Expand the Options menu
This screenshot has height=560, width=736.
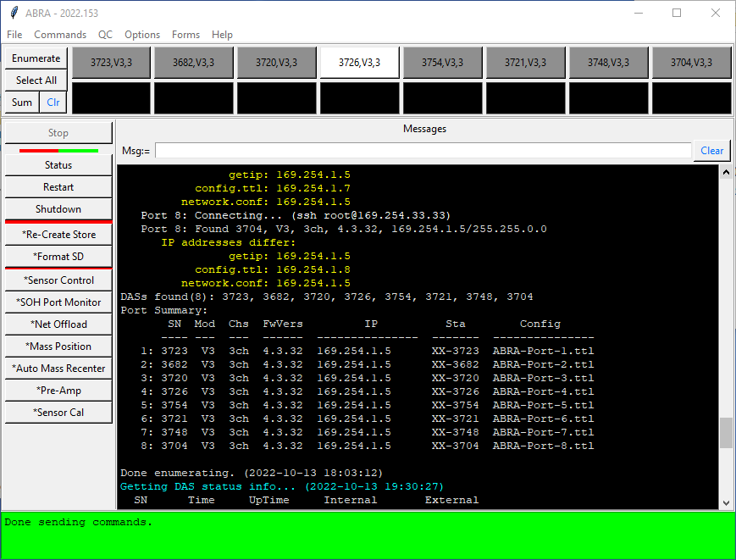coord(142,35)
